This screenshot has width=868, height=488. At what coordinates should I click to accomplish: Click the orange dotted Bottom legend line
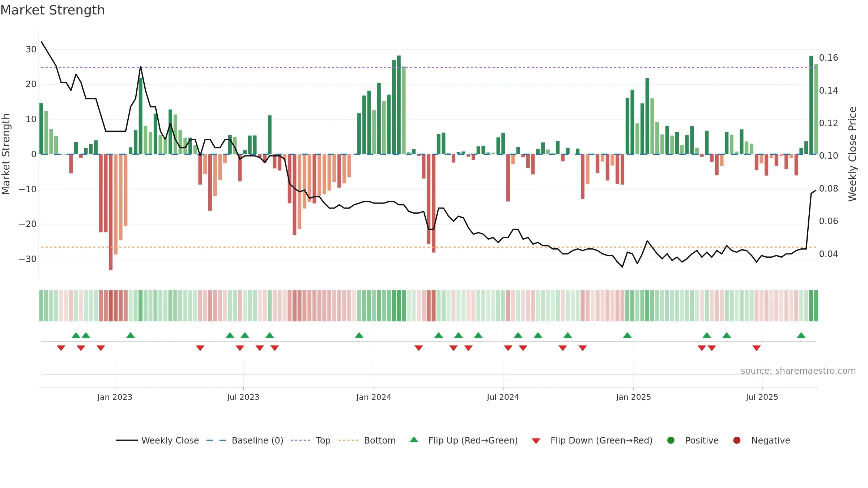pyautogui.click(x=348, y=440)
